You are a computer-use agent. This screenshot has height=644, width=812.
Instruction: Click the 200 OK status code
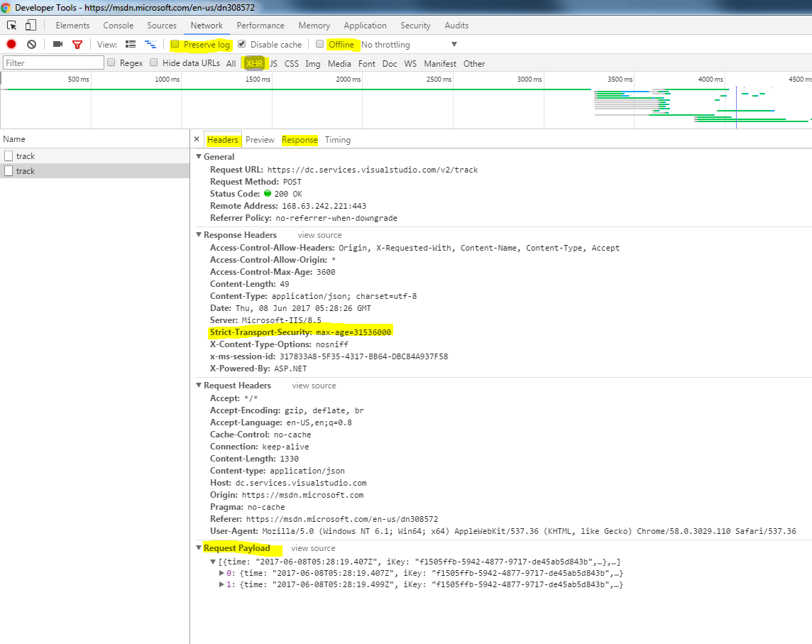288,194
